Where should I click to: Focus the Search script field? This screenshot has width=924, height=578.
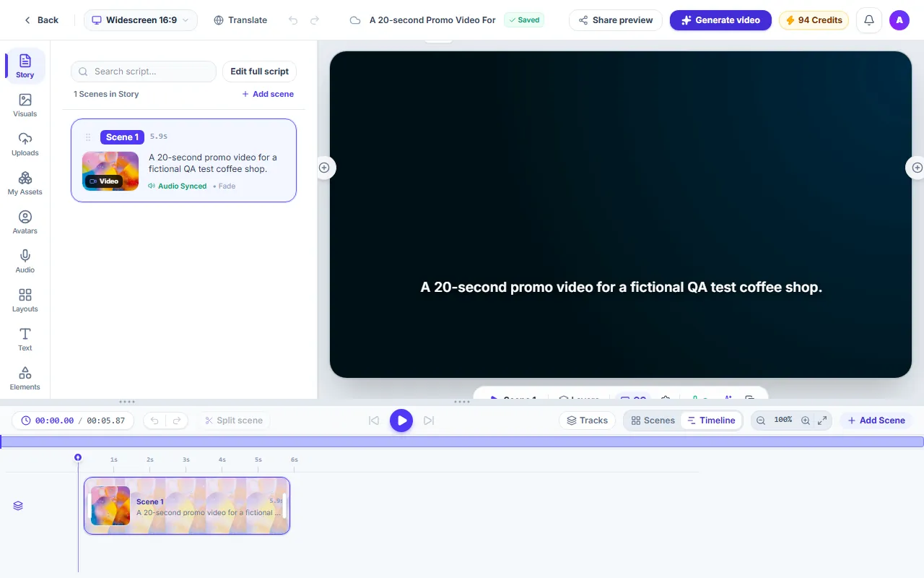pos(144,72)
